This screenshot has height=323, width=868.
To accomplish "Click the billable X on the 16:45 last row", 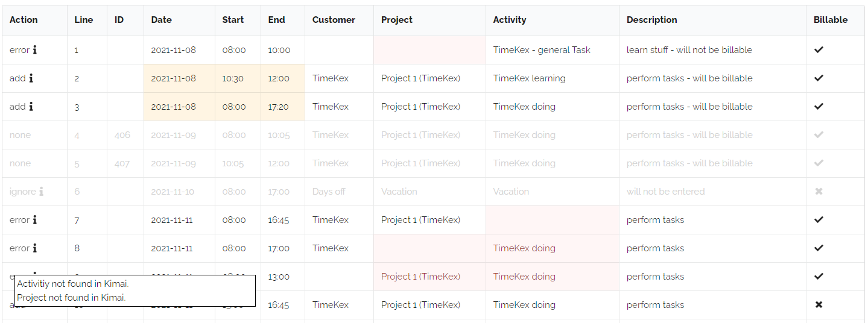I will point(819,305).
